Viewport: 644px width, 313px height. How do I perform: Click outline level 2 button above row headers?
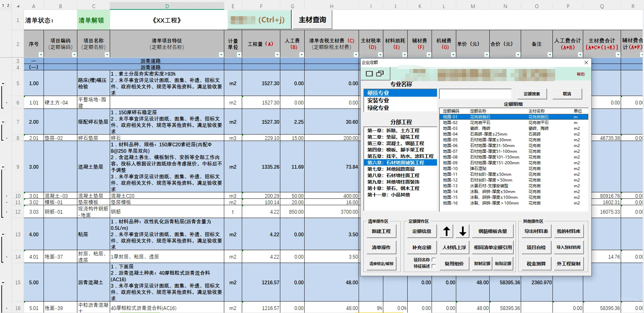8,6
